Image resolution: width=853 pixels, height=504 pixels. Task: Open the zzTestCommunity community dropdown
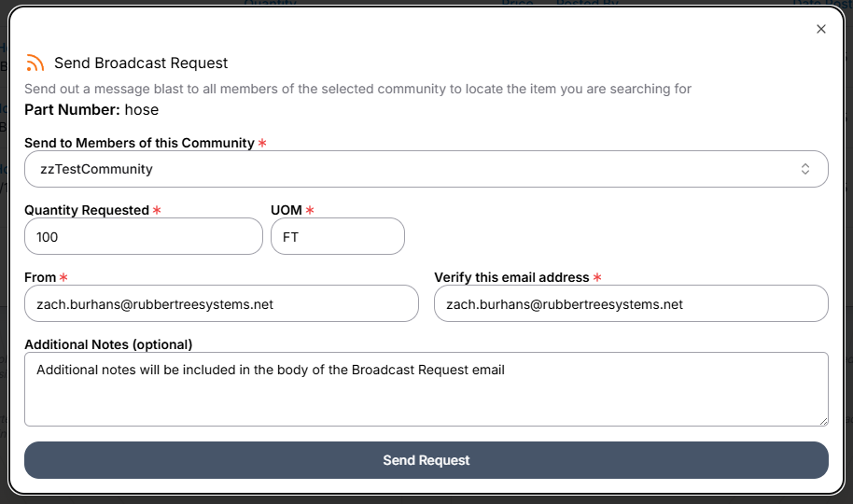coord(426,169)
